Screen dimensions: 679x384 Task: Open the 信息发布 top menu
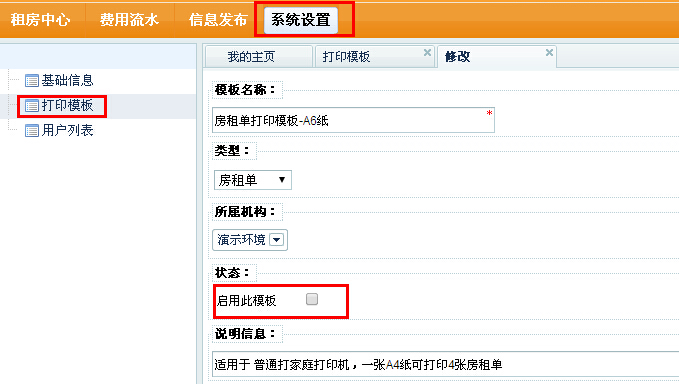point(218,20)
